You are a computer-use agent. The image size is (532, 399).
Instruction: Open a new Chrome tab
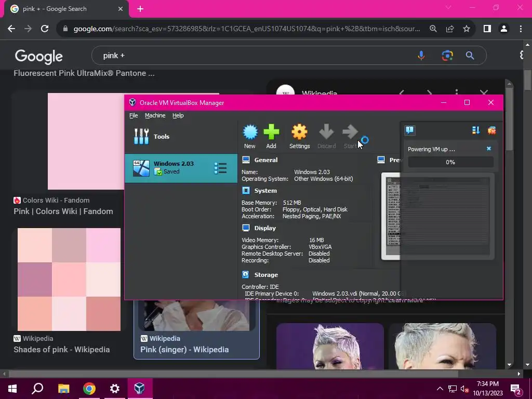tap(140, 9)
